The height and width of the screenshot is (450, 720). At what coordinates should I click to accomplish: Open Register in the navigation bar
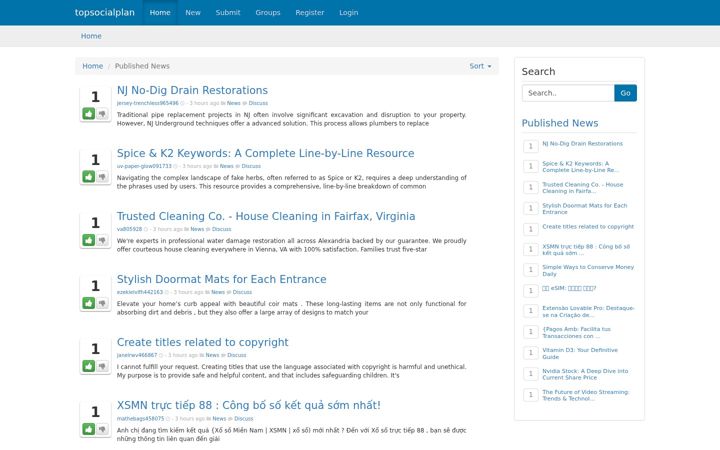coord(309,12)
